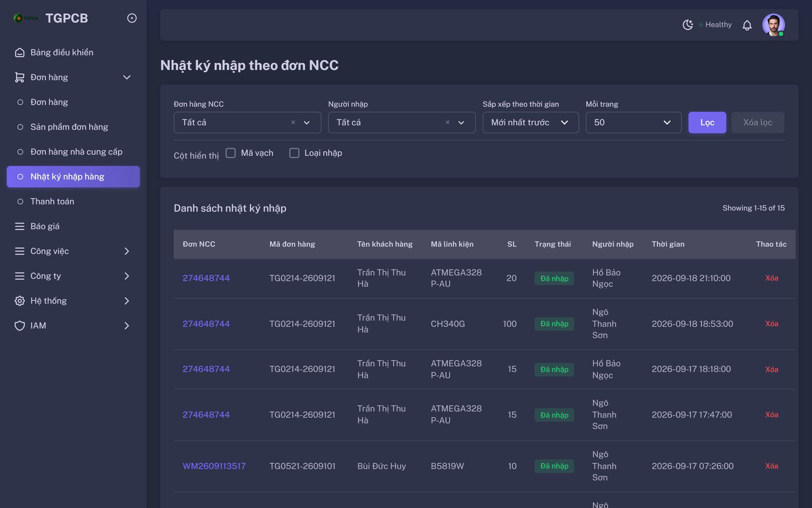812x508 pixels.
Task: Expand the Công việc menu chevron
Action: tap(127, 251)
